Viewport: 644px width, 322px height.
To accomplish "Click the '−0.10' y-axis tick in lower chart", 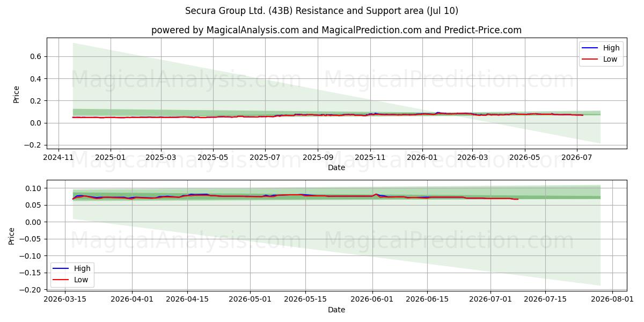I will point(31,256).
